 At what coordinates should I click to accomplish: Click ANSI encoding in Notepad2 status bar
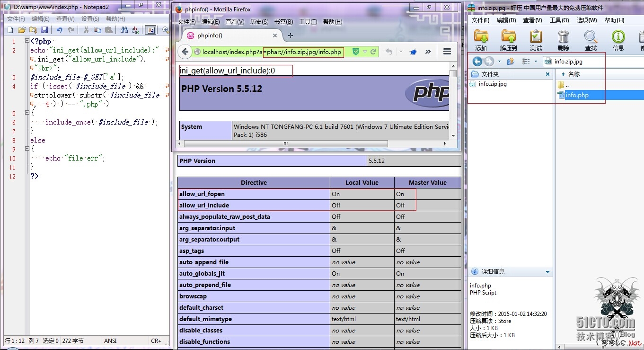(110, 341)
